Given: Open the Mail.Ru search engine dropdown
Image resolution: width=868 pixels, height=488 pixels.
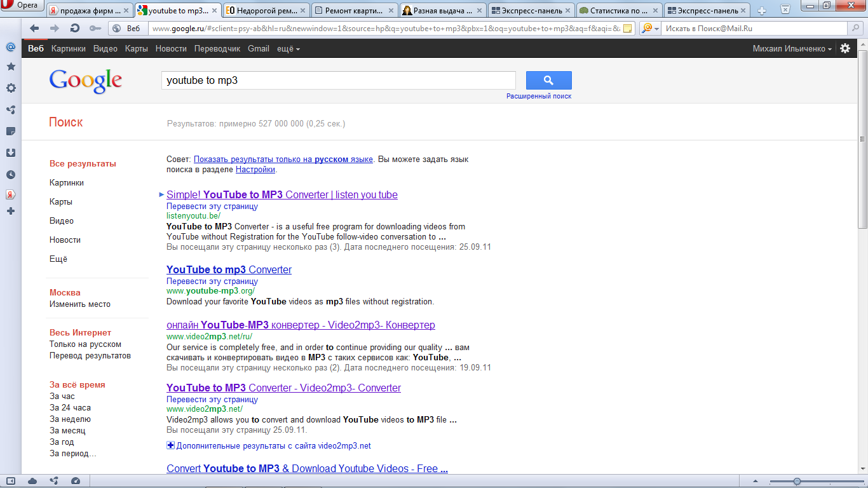Looking at the screenshot, I should (648, 28).
